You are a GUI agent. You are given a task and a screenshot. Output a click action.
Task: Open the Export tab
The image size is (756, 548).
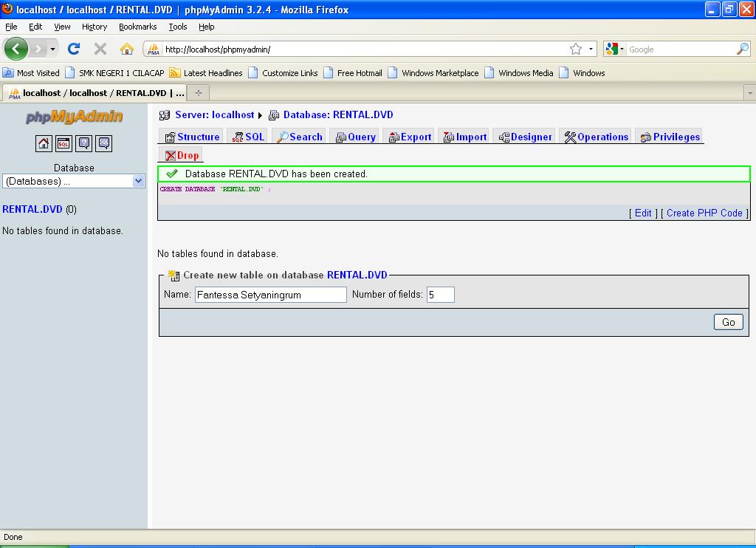click(410, 137)
